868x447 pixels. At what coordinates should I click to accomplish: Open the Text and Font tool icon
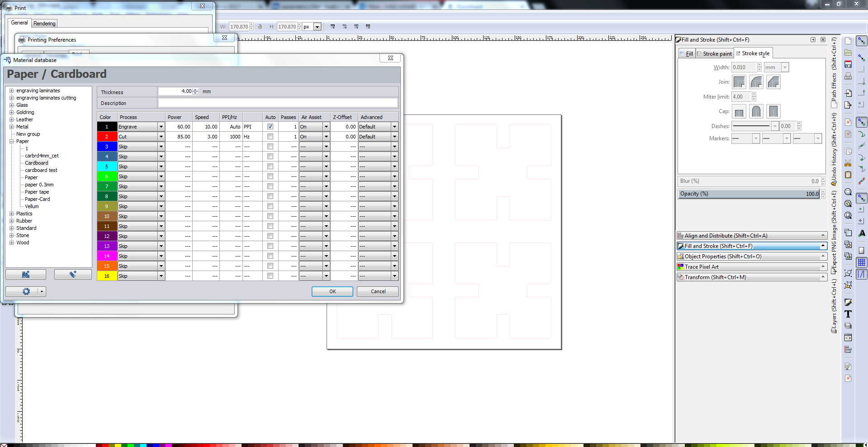pos(848,314)
